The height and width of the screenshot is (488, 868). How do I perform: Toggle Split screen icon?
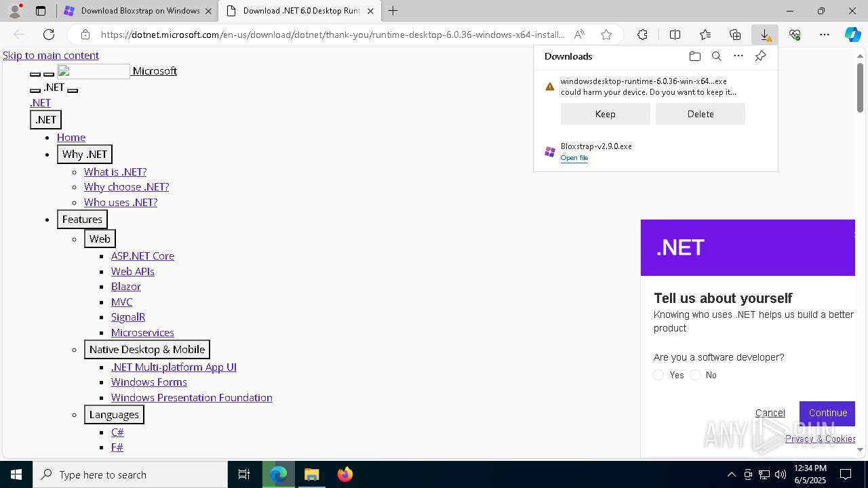(675, 35)
